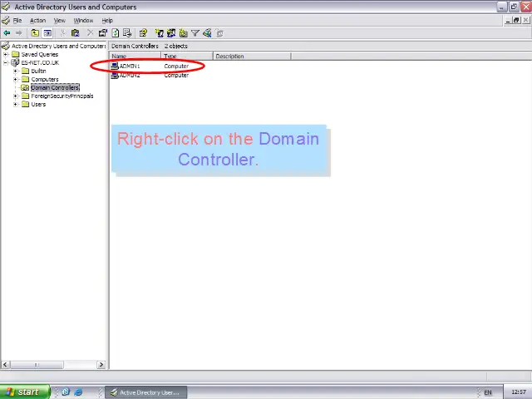Expand the Saved Queries node
The image size is (532, 399).
pyautogui.click(x=6, y=54)
